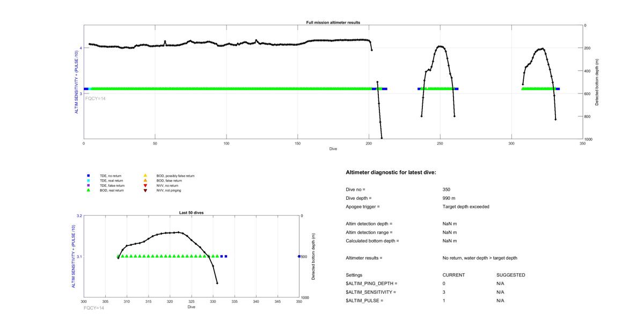Click the current value 3 for $ALTIM_SENSITIVITY
The height and width of the screenshot is (334, 644).
[444, 292]
